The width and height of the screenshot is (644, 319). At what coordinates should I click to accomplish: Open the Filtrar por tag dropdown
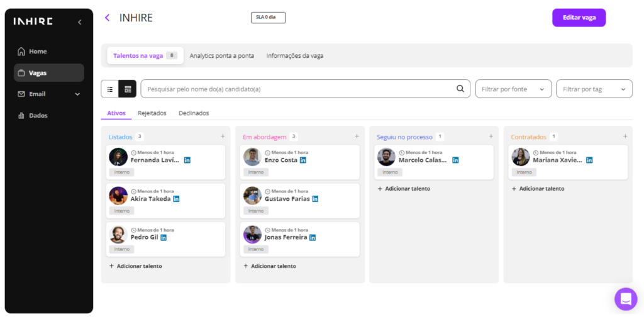coord(594,89)
